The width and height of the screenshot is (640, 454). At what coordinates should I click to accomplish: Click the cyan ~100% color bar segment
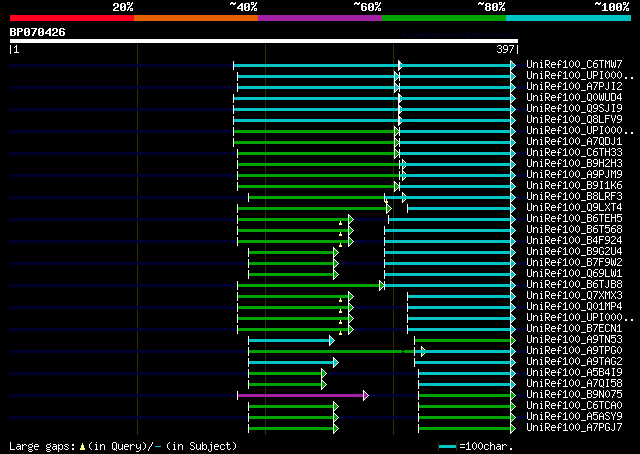click(569, 18)
